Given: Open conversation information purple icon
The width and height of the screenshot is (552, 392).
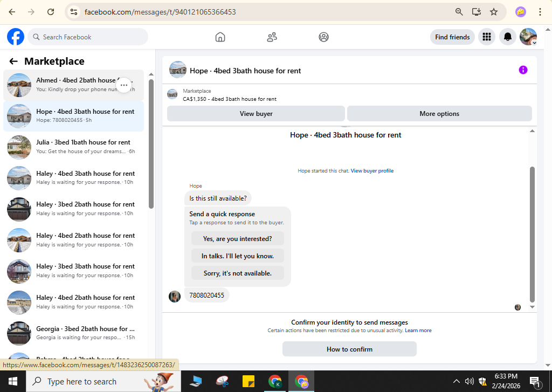Looking at the screenshot, I should pos(523,70).
